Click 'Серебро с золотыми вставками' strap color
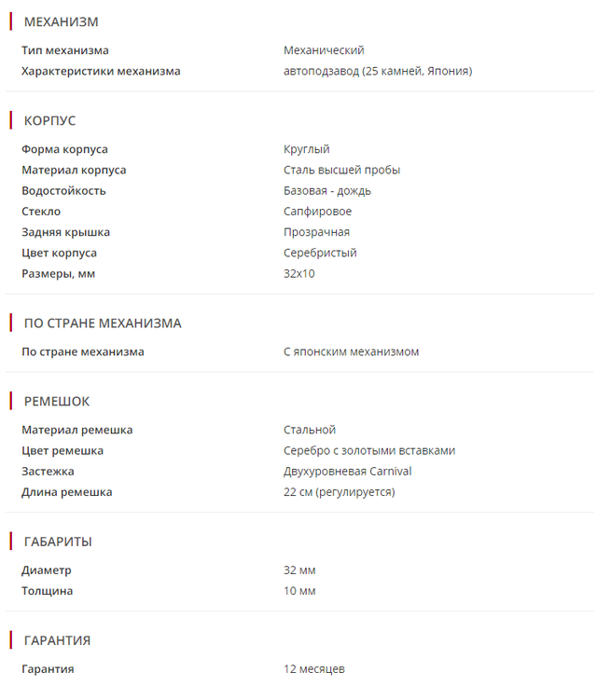The width and height of the screenshot is (597, 700). click(x=369, y=450)
